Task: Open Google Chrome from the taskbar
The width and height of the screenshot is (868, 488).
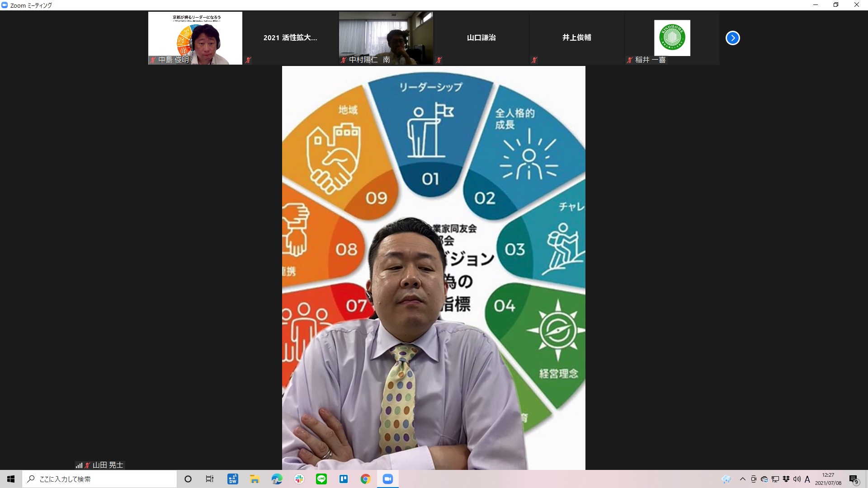Action: point(365,479)
